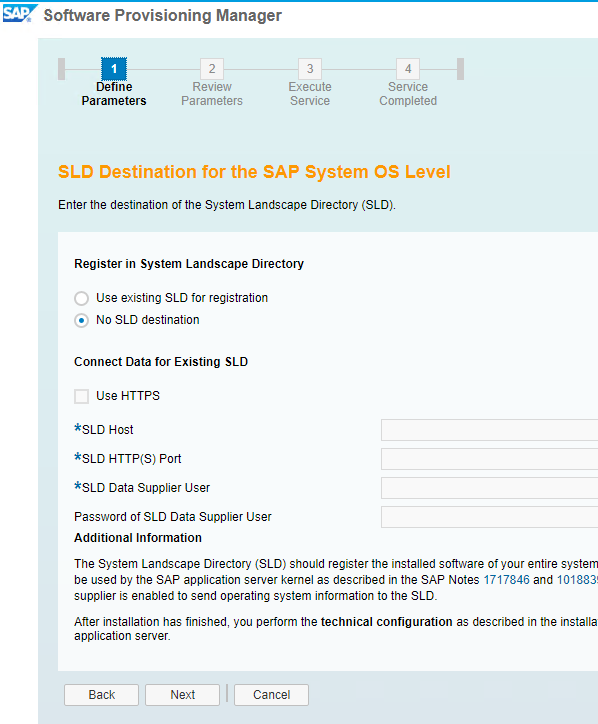
Task: Click the Register in System Landscape Directory heading
Action: 189,264
